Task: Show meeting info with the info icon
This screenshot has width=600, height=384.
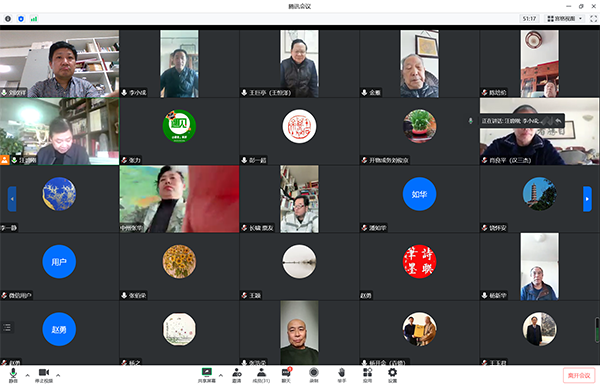Action: [x=8, y=18]
